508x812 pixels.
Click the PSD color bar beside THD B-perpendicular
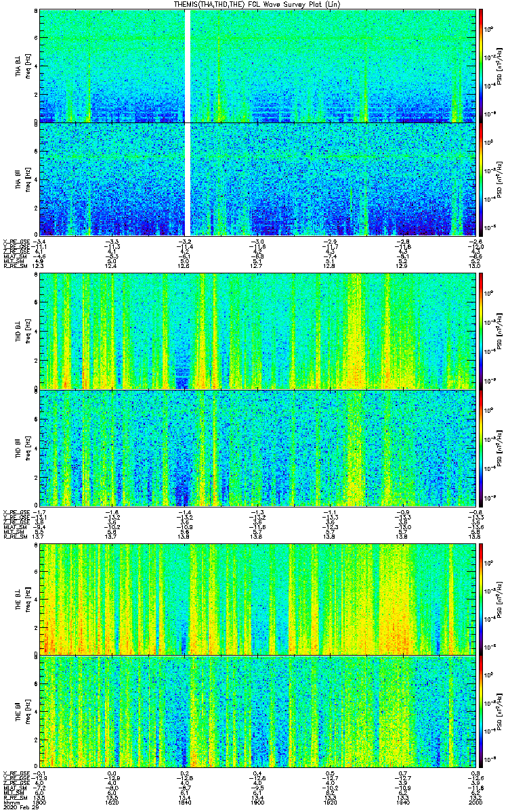[x=480, y=331]
